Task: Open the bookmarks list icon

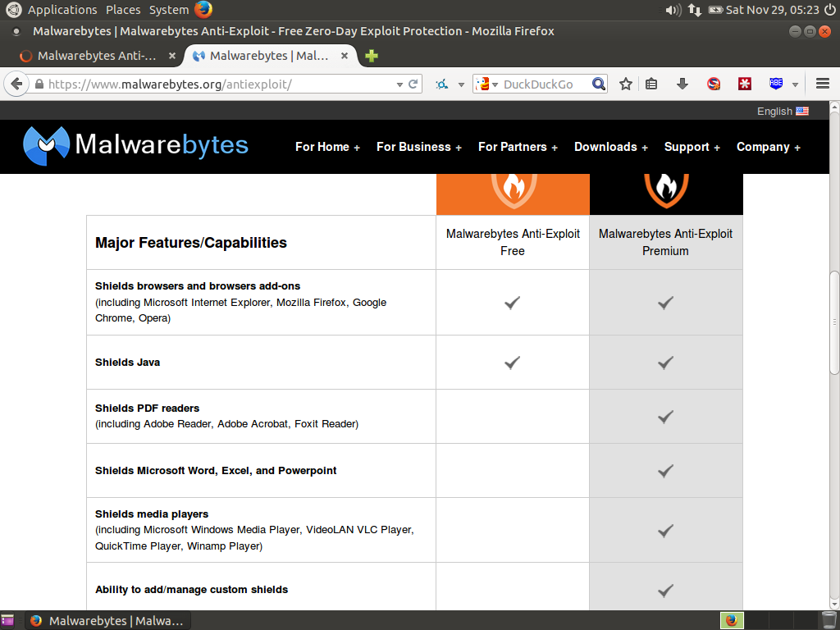Action: tap(651, 84)
